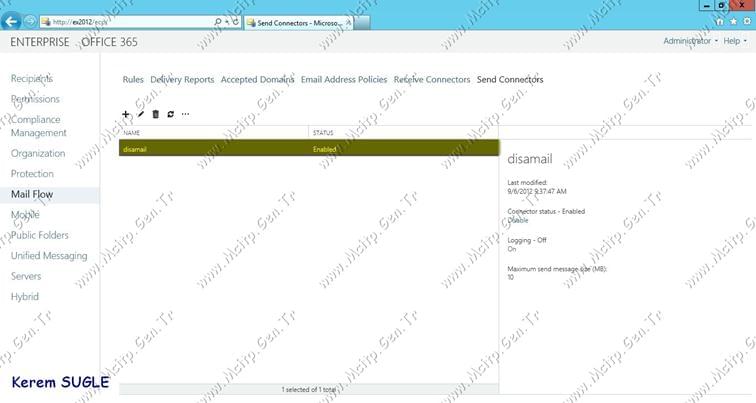Open Organization in the sidebar

[x=38, y=153]
